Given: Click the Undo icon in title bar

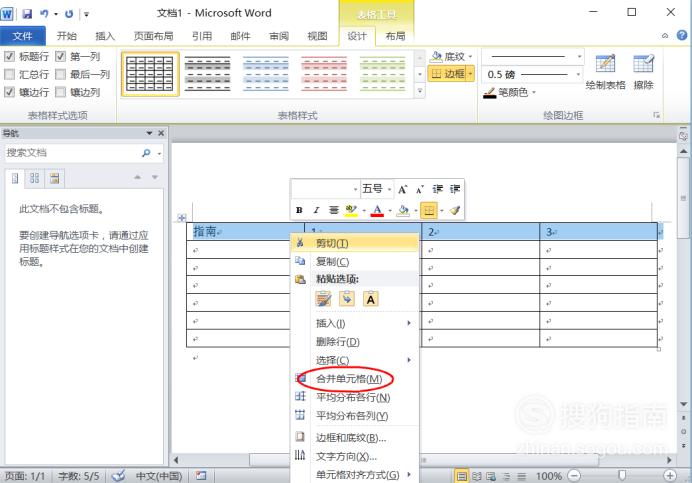Looking at the screenshot, I should 44,14.
